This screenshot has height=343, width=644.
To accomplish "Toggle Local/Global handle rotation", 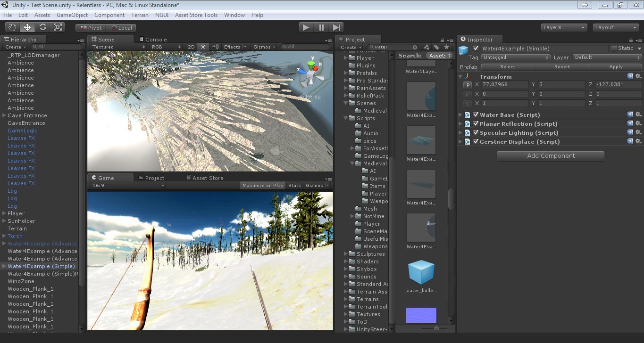I will click(x=121, y=28).
